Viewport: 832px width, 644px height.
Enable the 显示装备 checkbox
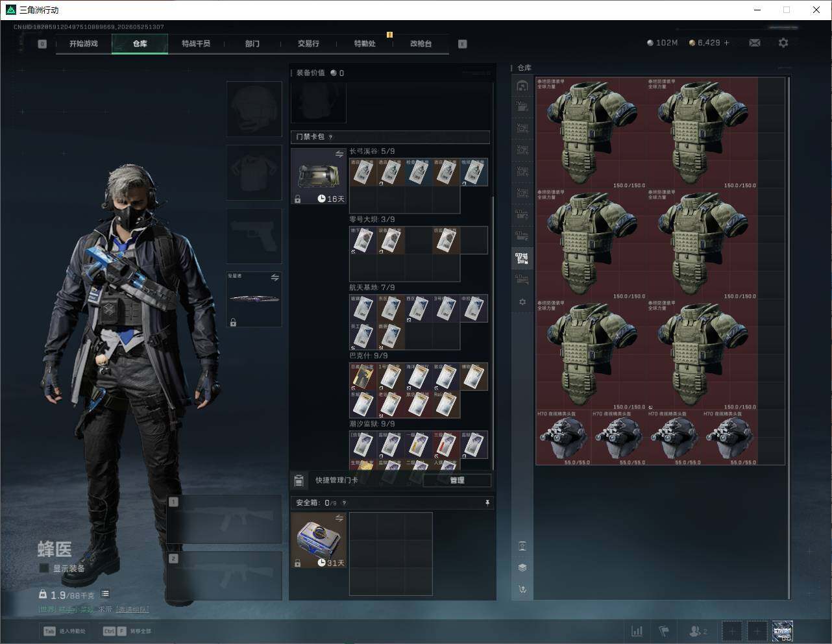[x=44, y=568]
